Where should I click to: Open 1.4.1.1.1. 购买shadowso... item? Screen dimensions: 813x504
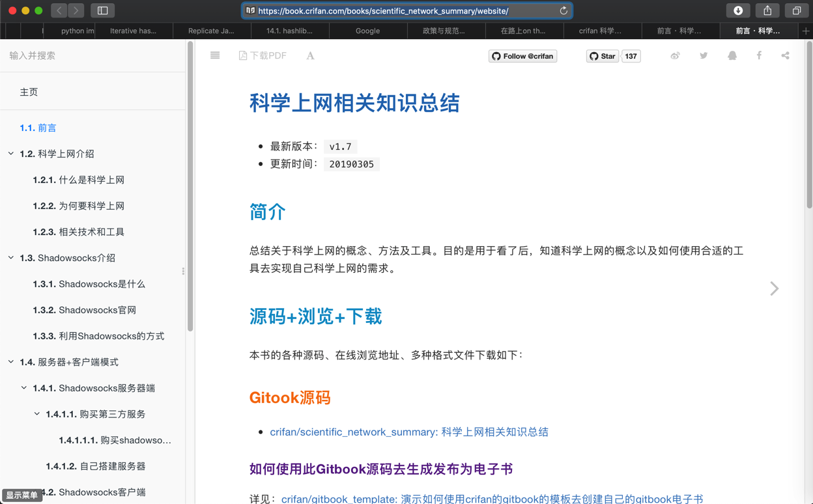point(115,440)
